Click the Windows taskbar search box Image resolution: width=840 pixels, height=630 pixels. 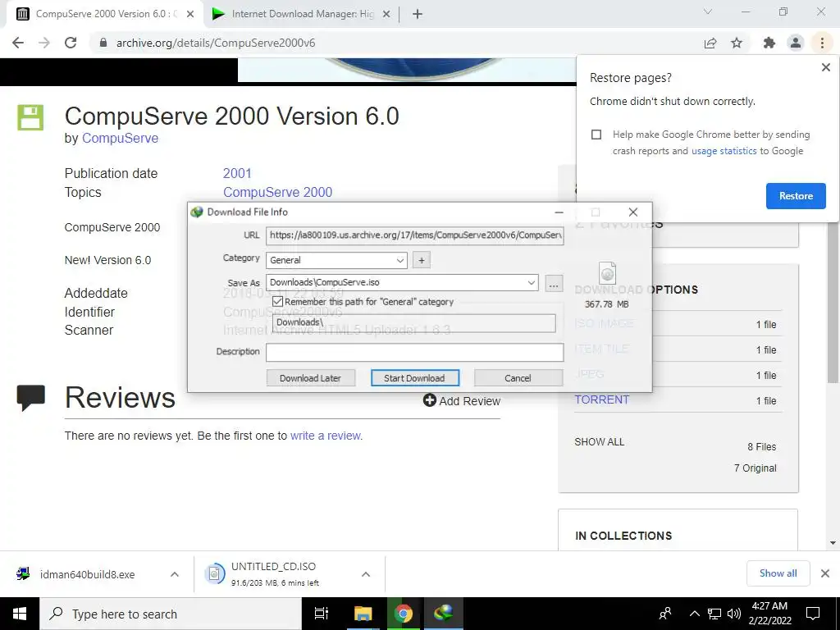point(171,614)
